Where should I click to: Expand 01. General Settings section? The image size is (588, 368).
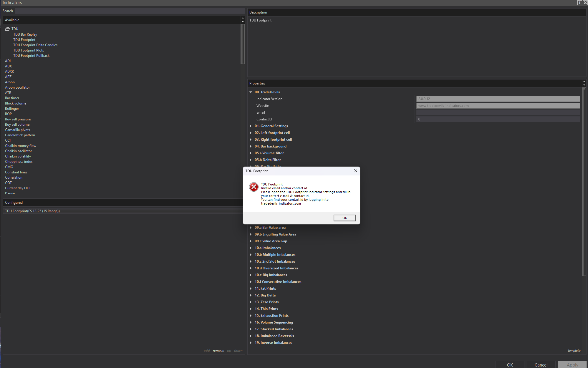(251, 126)
